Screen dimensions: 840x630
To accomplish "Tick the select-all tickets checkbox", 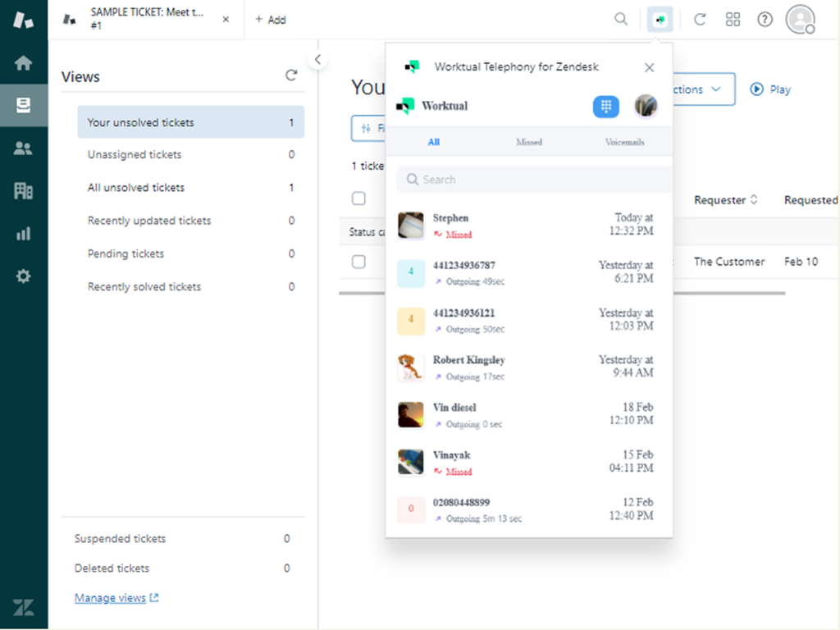I will (358, 199).
